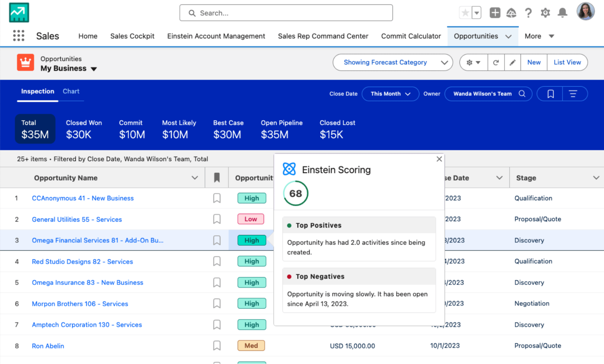Open General Utilities 55 - Services link

pos(77,219)
